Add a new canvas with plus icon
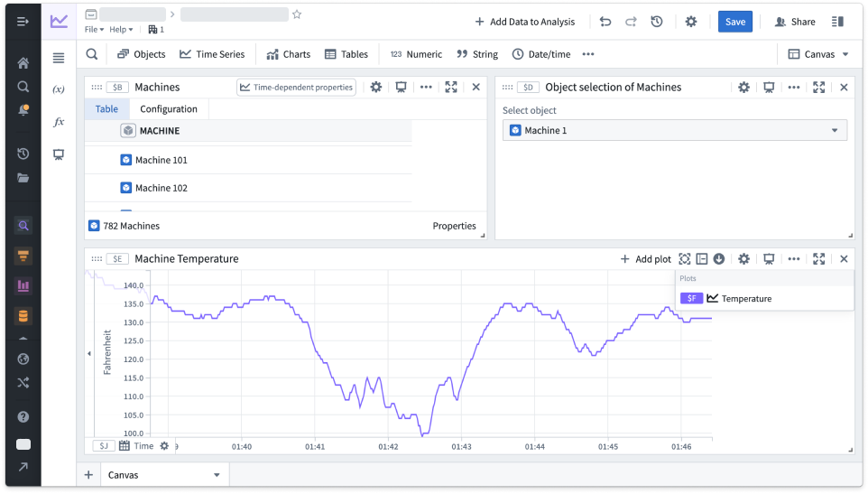The width and height of the screenshot is (868, 494). click(88, 475)
